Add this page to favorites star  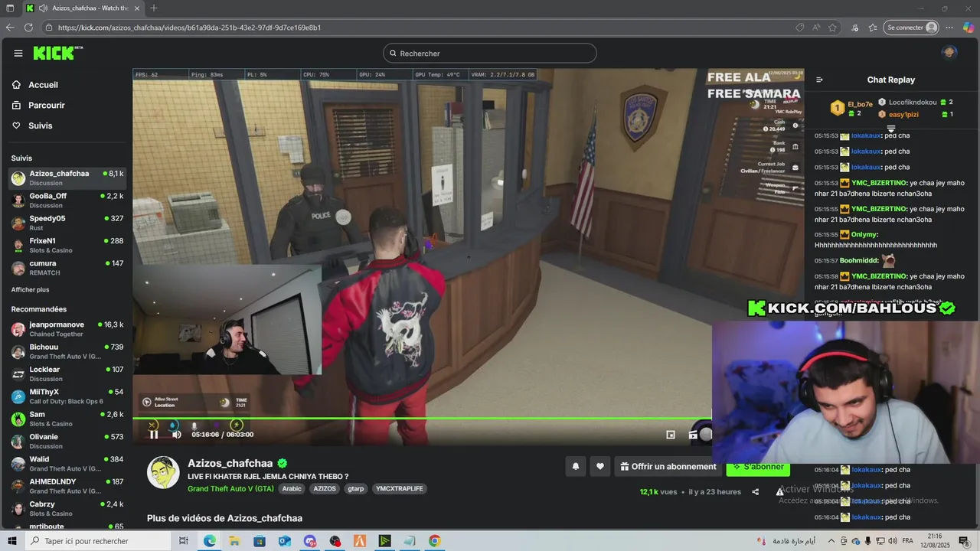click(x=832, y=28)
